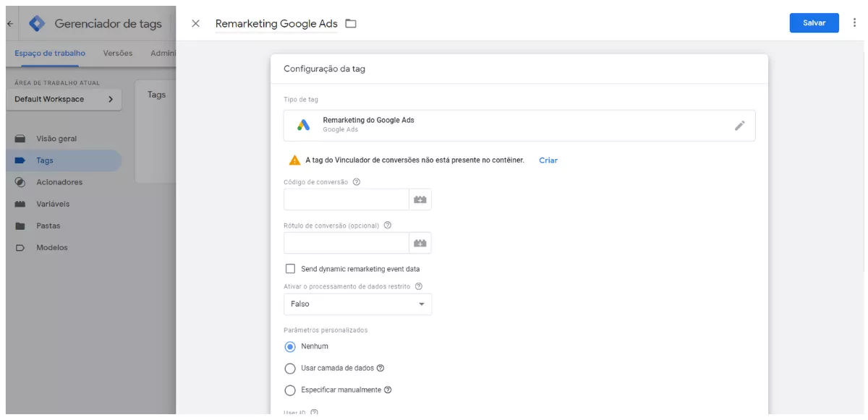Open variable picker for Código de conversão

pyautogui.click(x=420, y=200)
